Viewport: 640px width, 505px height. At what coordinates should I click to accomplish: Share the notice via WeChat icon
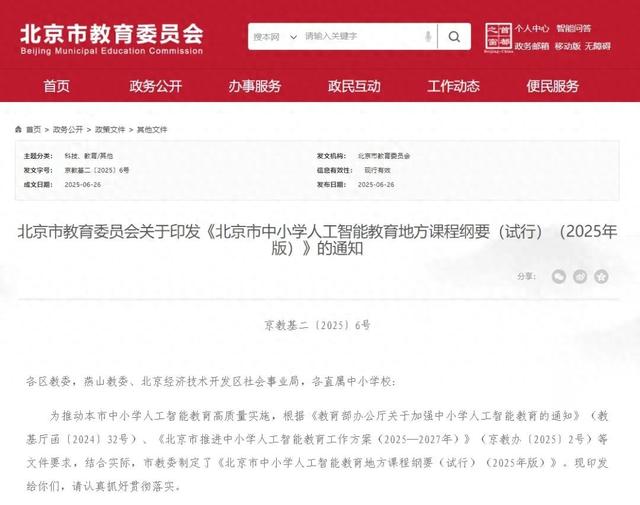click(x=559, y=276)
